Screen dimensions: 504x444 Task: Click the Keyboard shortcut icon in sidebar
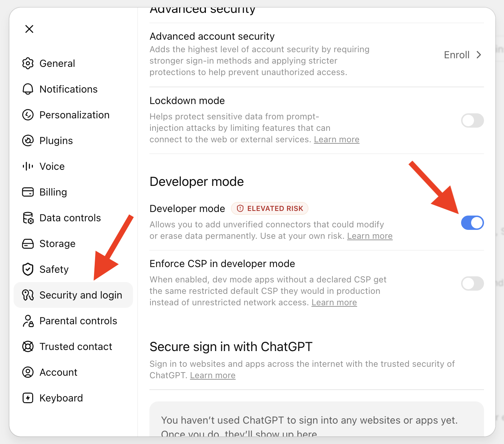click(x=28, y=398)
